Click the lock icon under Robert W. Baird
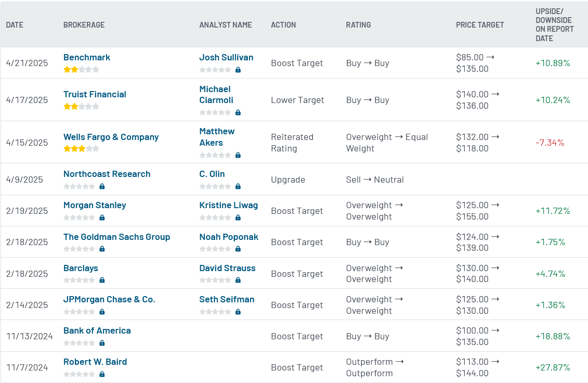The width and height of the screenshot is (588, 383). click(102, 374)
